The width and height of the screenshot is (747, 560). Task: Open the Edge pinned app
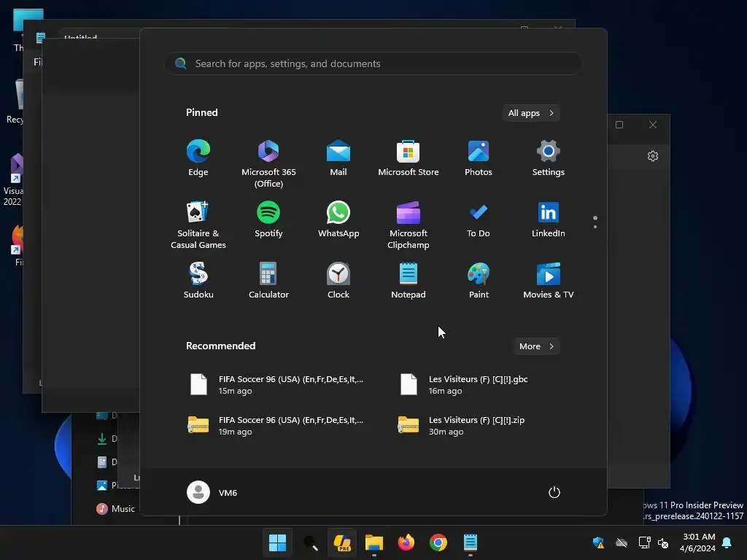[198, 158]
